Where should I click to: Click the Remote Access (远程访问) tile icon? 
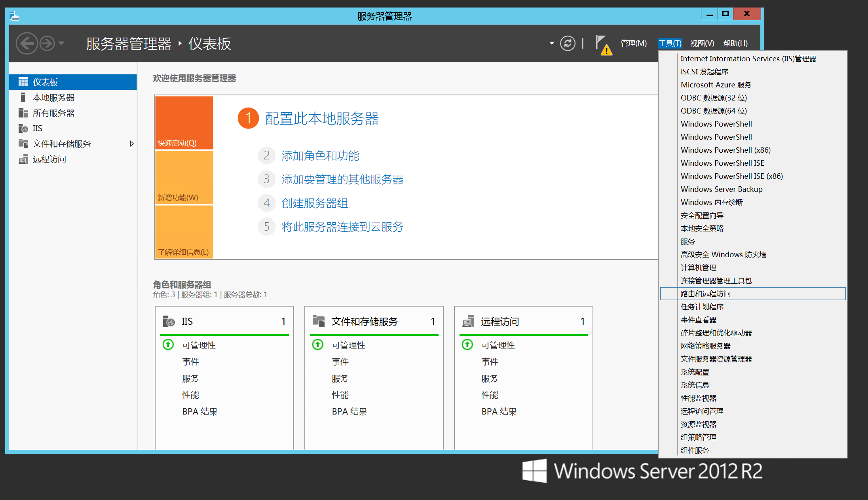click(468, 321)
